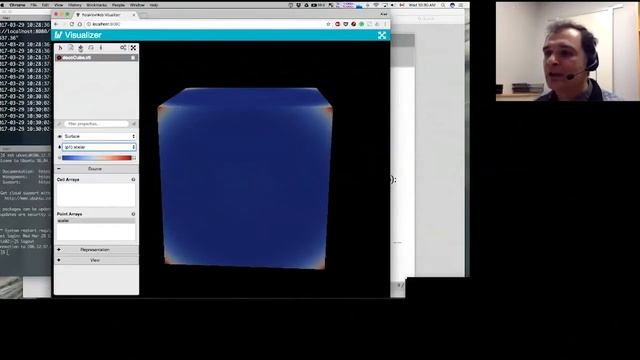Open the View menu in the menu bar

pyautogui.click(x=59, y=5)
